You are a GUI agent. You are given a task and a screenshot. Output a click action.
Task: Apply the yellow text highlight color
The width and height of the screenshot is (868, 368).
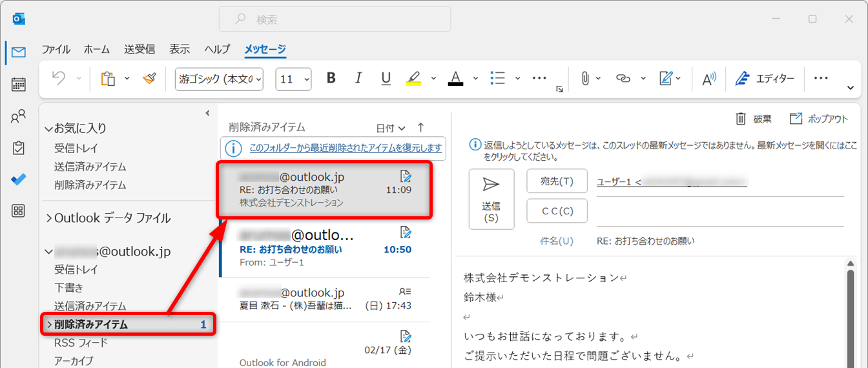pos(413,78)
